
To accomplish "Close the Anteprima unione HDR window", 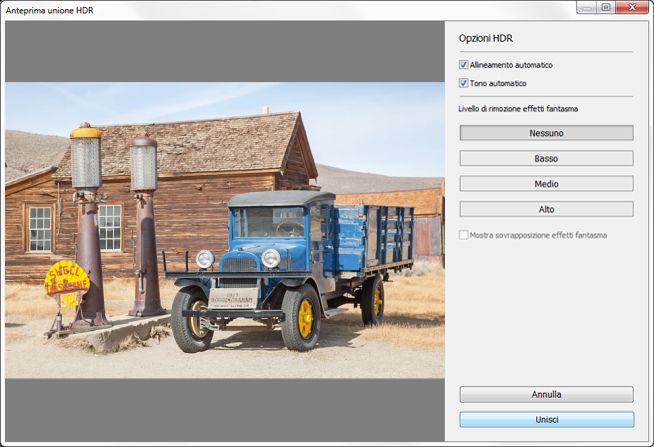I will (632, 7).
